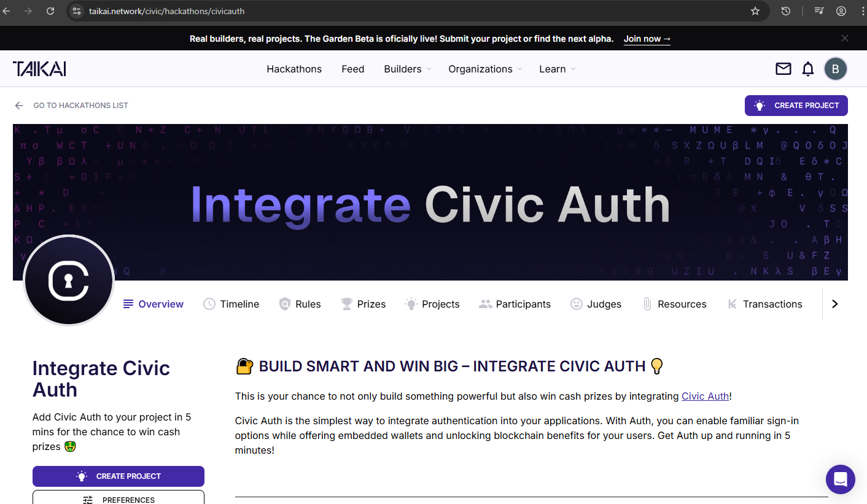Image resolution: width=867 pixels, height=504 pixels.
Task: Expand the Builders dropdown menu
Action: [407, 69]
